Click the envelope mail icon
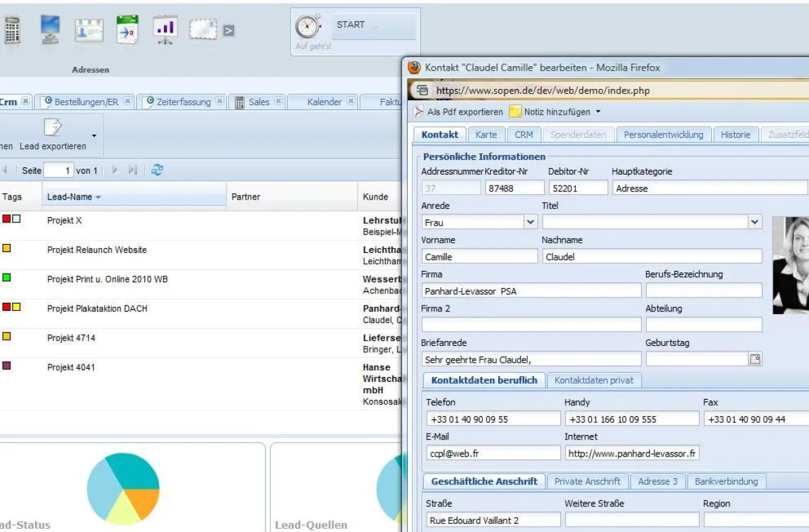This screenshot has width=809, height=532. [203, 30]
